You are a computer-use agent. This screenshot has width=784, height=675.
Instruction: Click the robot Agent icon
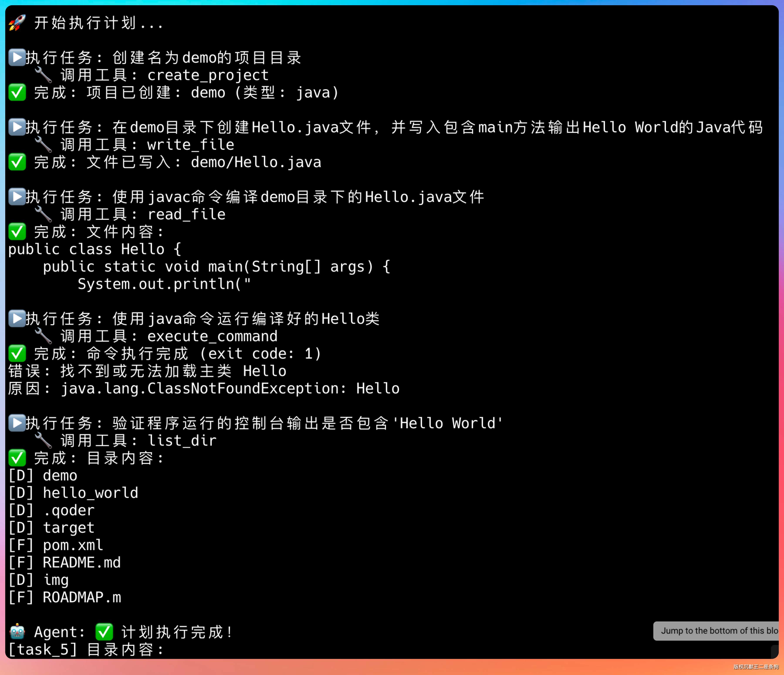click(17, 631)
